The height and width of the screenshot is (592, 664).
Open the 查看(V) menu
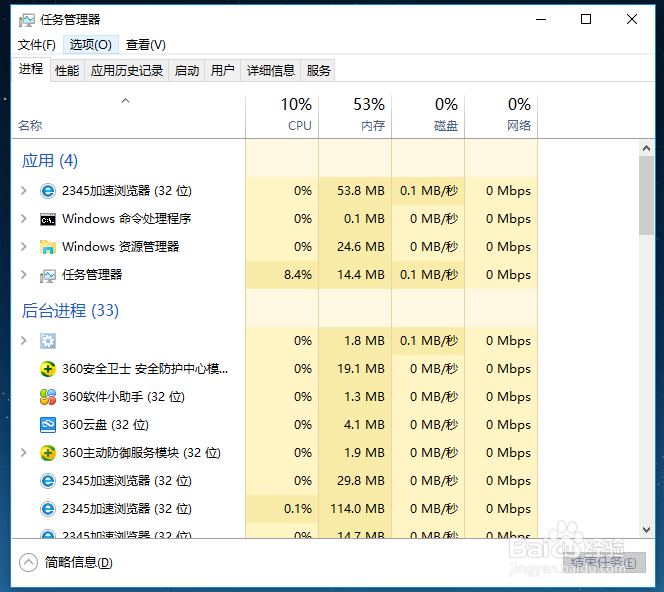click(x=145, y=44)
